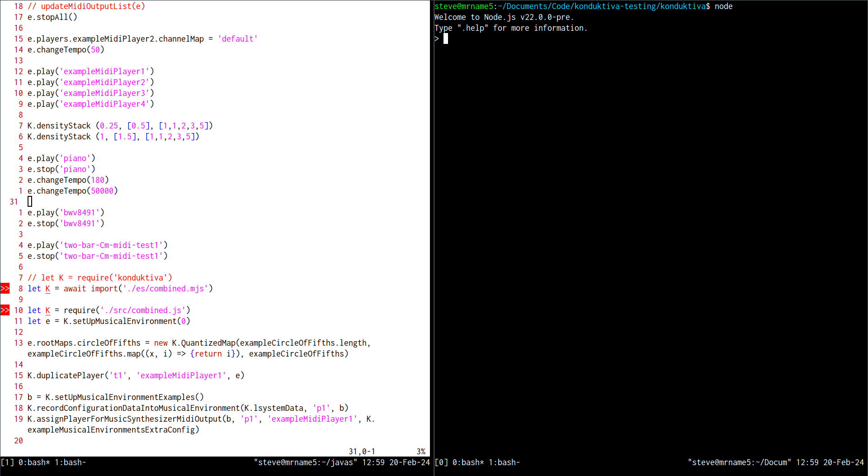This screenshot has width=868, height=476.
Task: Click the e.play('piano') line
Action: 61,158
